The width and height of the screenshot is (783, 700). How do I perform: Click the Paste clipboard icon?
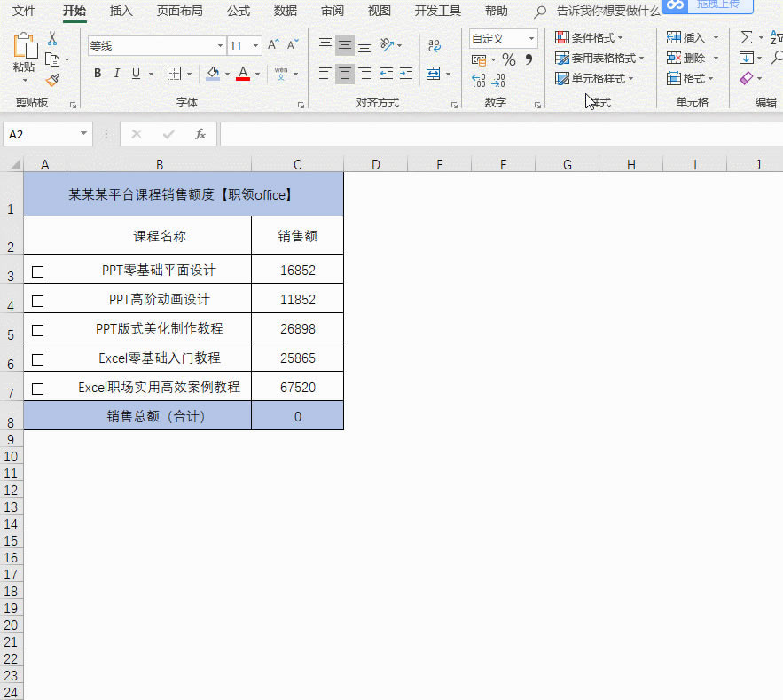tap(25, 45)
